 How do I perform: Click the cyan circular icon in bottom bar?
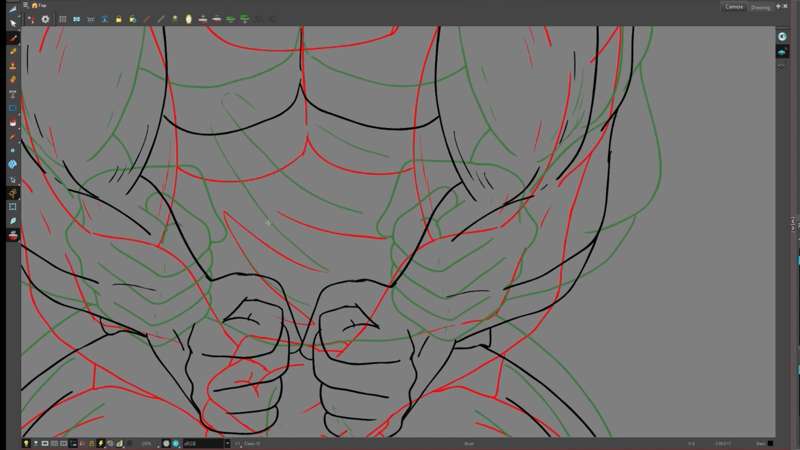click(x=176, y=443)
